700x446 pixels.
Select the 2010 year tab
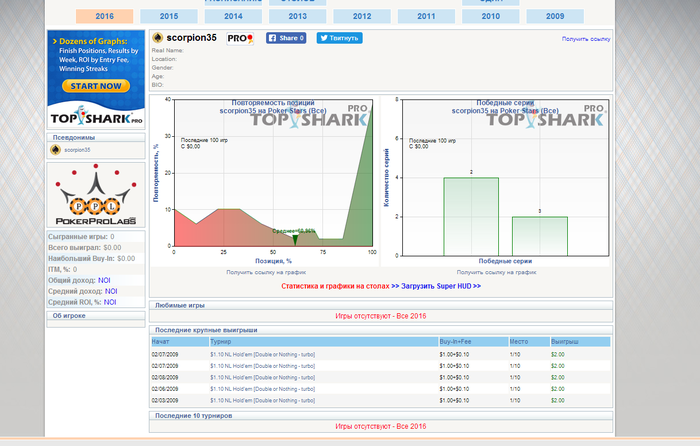click(491, 16)
